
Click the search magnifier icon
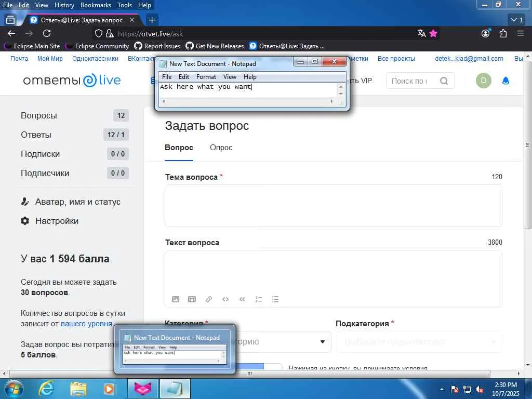coord(444,81)
